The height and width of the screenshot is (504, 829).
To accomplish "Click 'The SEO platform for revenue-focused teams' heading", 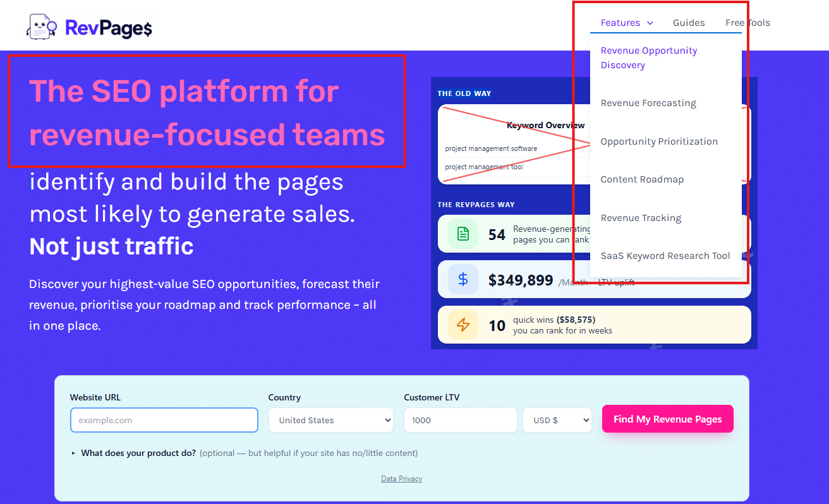I will (207, 113).
